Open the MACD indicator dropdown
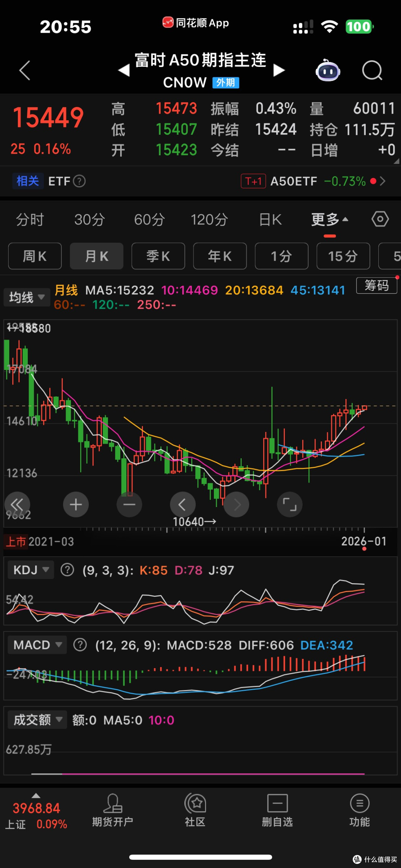The height and width of the screenshot is (868, 401). tap(38, 645)
